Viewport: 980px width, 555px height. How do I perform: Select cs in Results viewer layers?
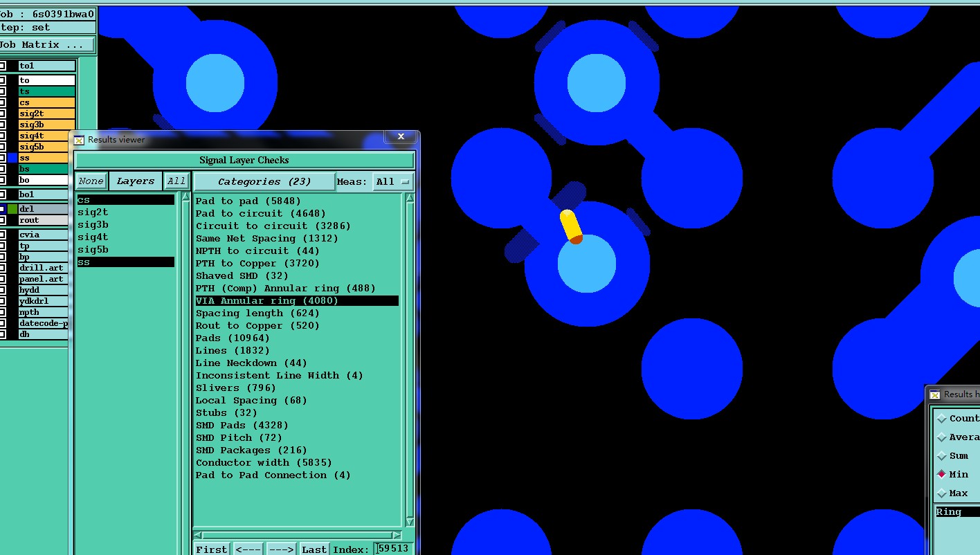coord(125,200)
